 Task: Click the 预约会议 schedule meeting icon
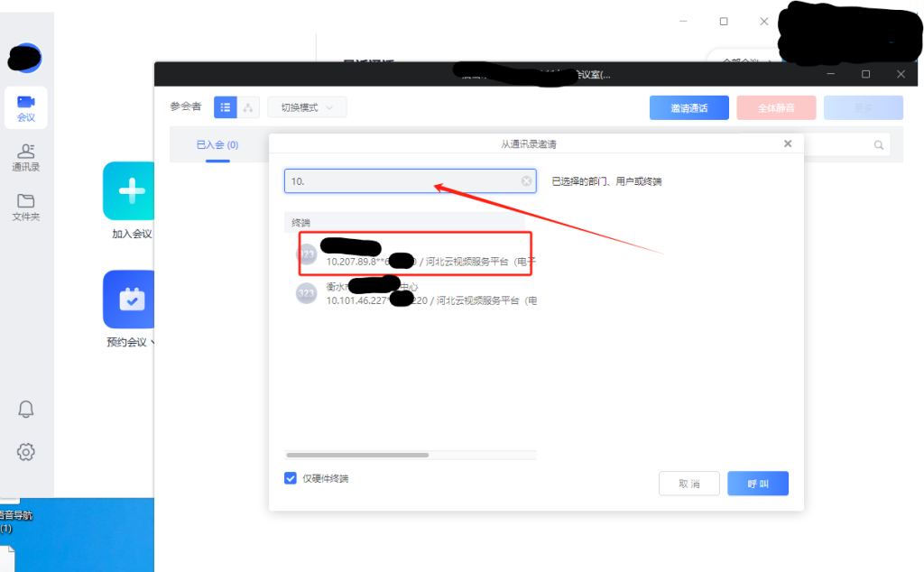pyautogui.click(x=132, y=299)
